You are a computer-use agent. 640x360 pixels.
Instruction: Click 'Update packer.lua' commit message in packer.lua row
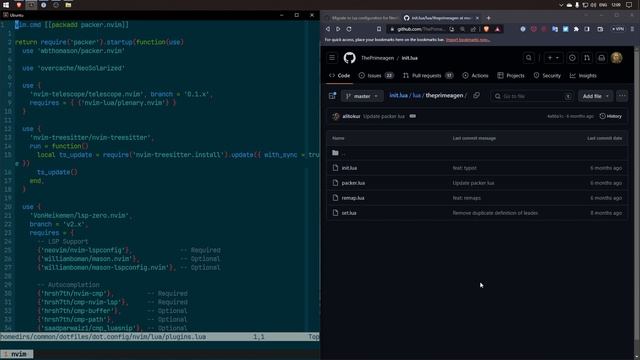click(x=473, y=183)
